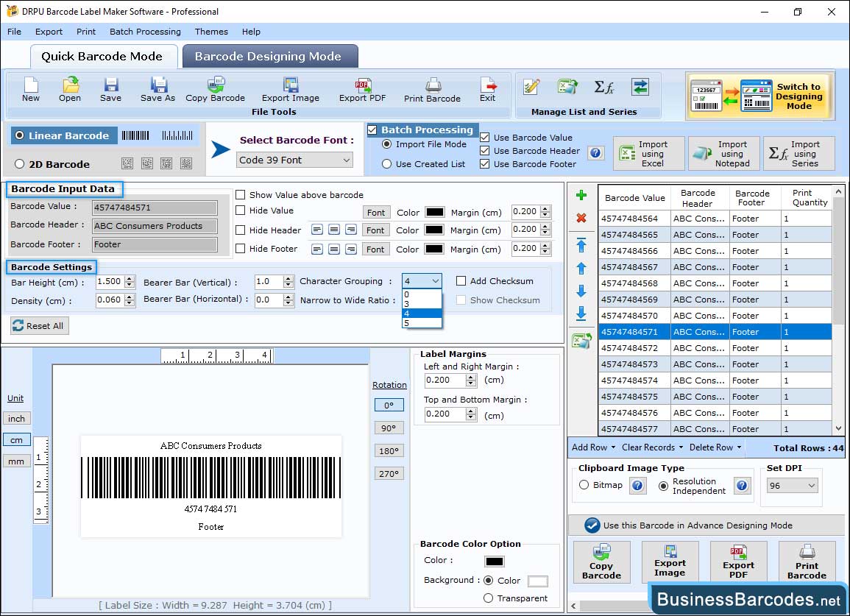This screenshot has height=616, width=850.
Task: Click the move-to-bottom arrow icon
Action: coord(581,313)
